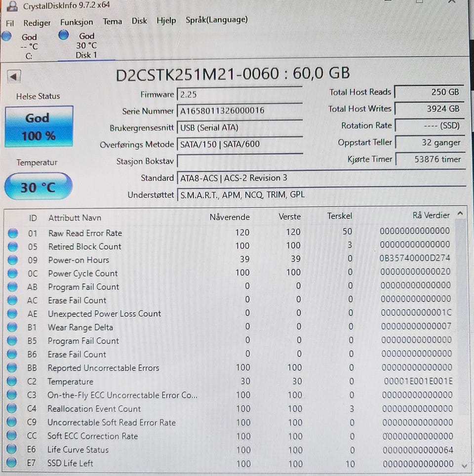This screenshot has height=476, width=474.
Task: Click status orb for Retired Block Count
Action: [x=13, y=246]
